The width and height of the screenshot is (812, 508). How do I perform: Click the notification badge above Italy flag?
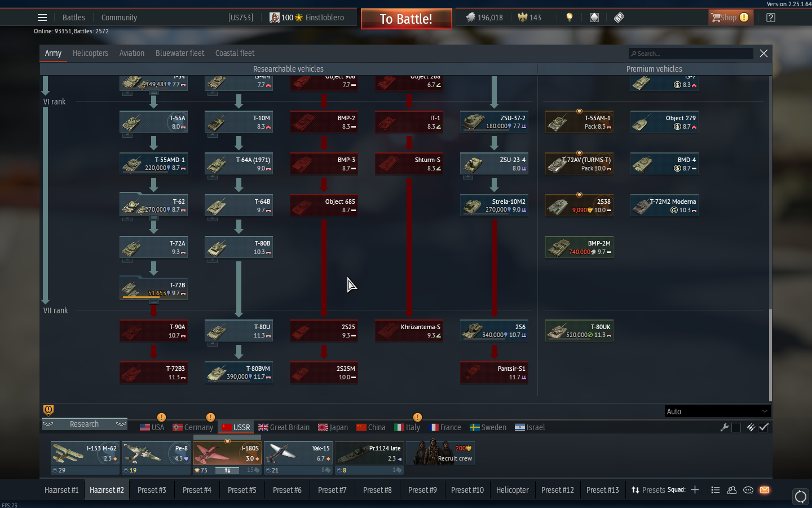pos(417,417)
